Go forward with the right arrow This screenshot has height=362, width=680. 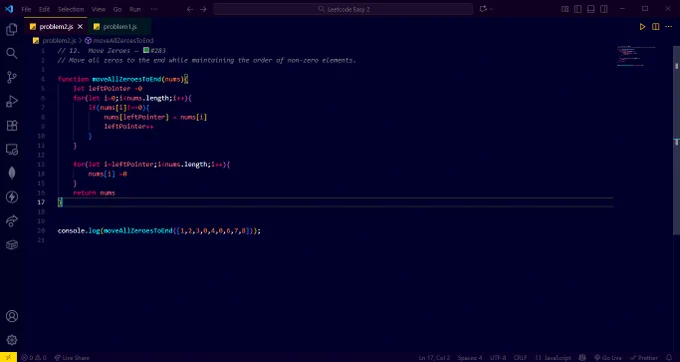[x=203, y=9]
